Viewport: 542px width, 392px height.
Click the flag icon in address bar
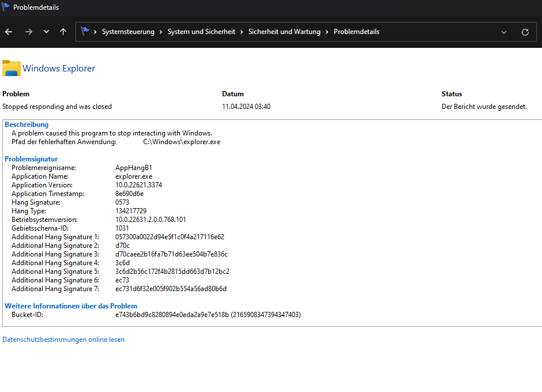[85, 31]
